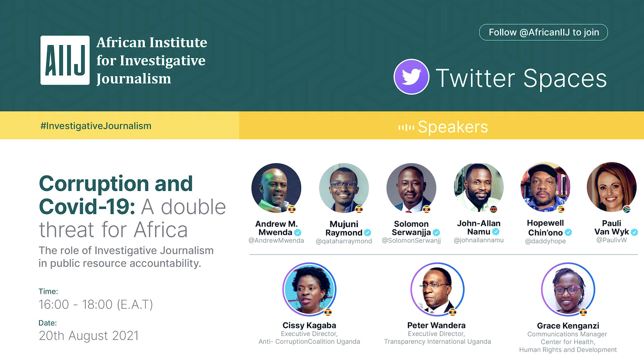Screen dimensions: 644x363
Task: Select Cissy Kagaba's profile photo
Action: (x=309, y=289)
